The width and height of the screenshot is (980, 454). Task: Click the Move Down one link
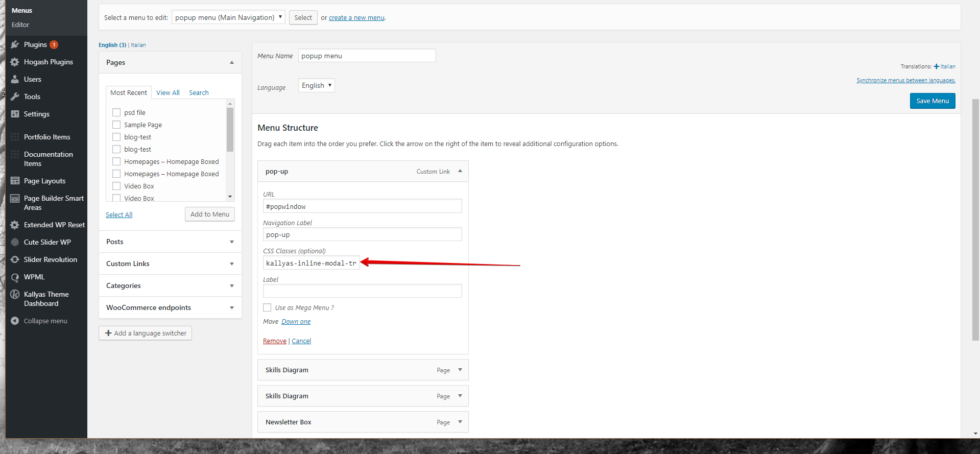click(x=296, y=321)
